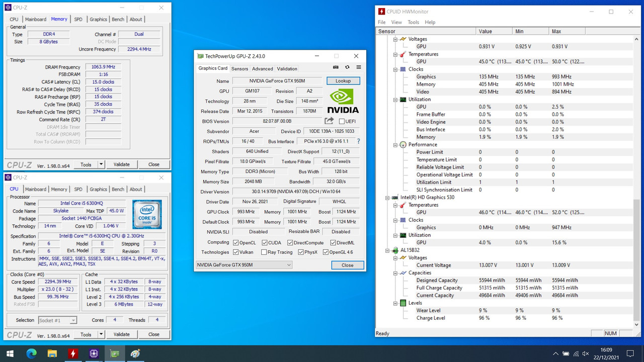Collapse the NVIDIA Performance node
644x362 pixels.
pyautogui.click(x=395, y=144)
